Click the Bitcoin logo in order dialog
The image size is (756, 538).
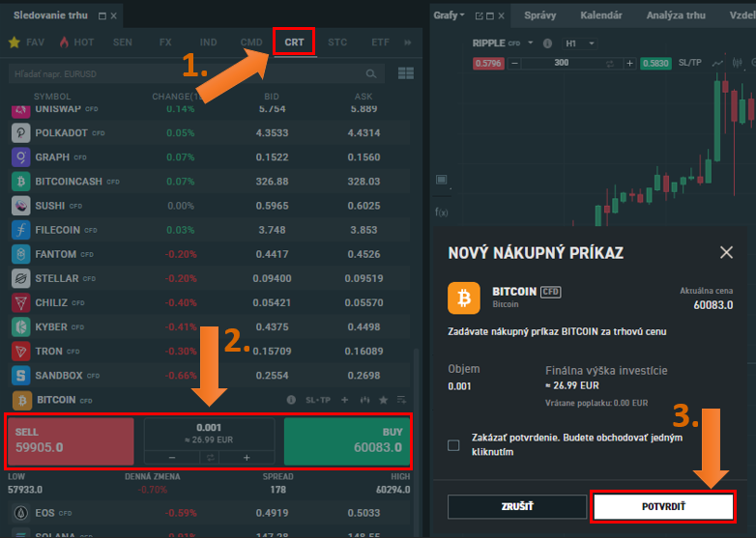click(x=464, y=298)
